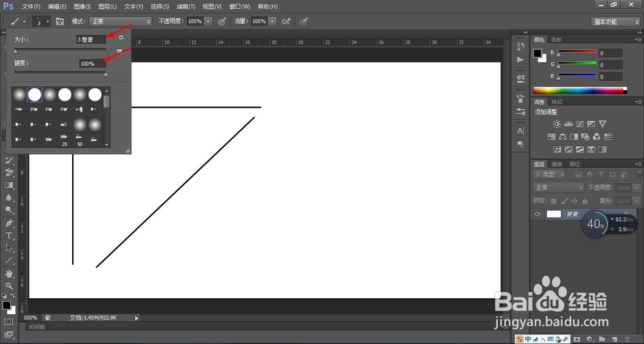The height and width of the screenshot is (344, 644).
Task: Select the Hand tool
Action: 9,273
